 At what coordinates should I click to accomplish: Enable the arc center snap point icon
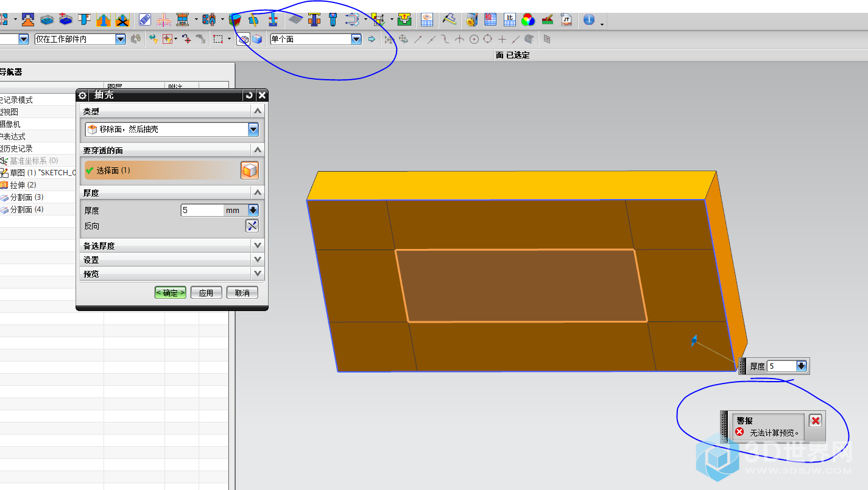(x=474, y=39)
